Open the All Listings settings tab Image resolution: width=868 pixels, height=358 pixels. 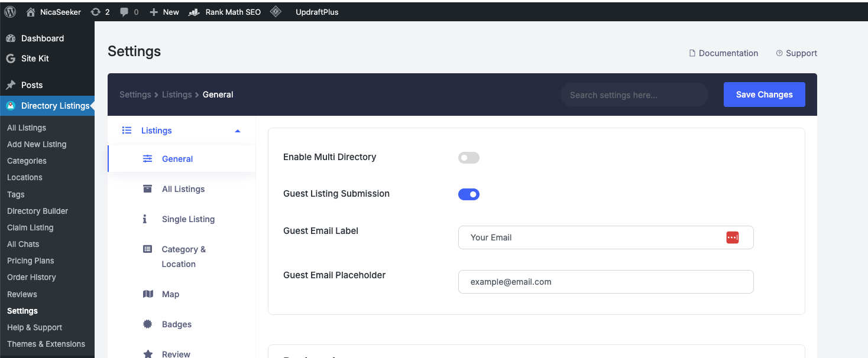pos(183,189)
